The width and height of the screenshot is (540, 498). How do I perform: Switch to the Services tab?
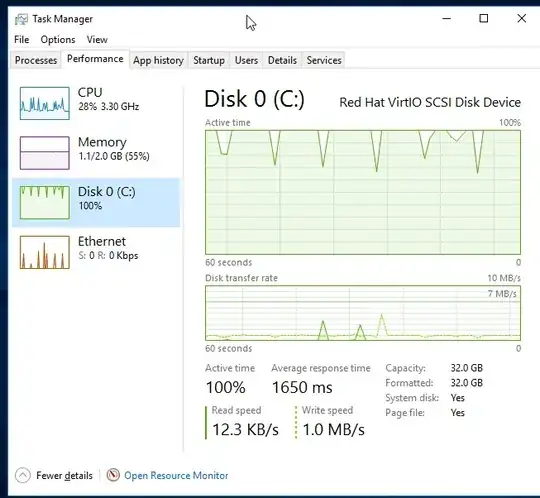324,60
